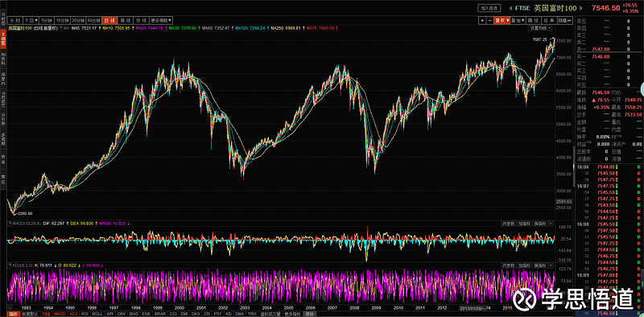The width and height of the screenshot is (644, 317).
Task: Toggle the MACD indicator at the bottom bar
Action: [60, 314]
